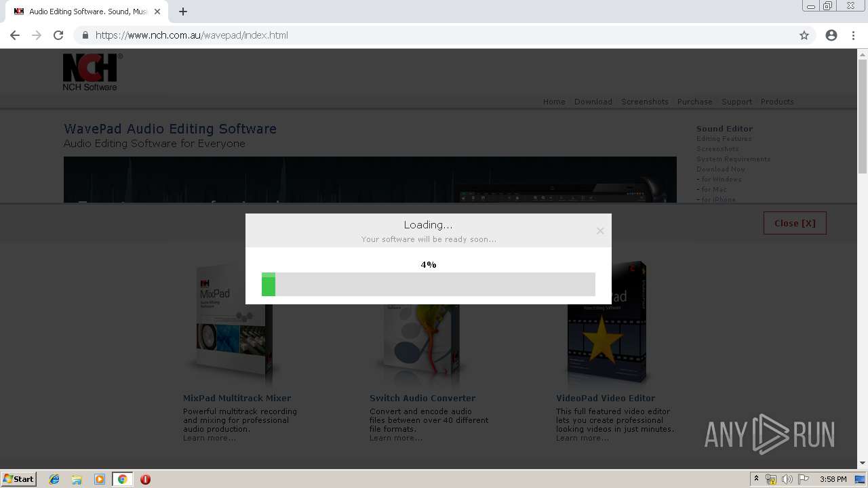The height and width of the screenshot is (488, 868).
Task: Open the Chrome three-dot menu
Action: (x=853, y=35)
